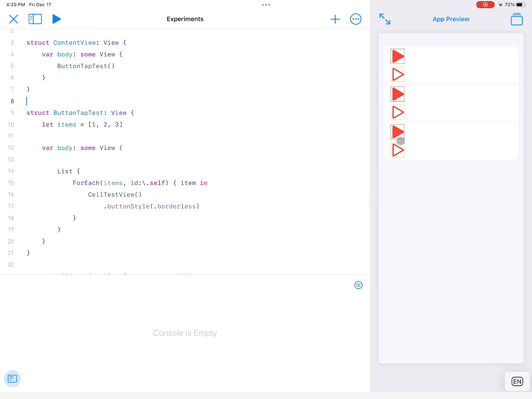Open the more options ellipsis menu
The width and height of the screenshot is (532, 399).
[x=356, y=19]
